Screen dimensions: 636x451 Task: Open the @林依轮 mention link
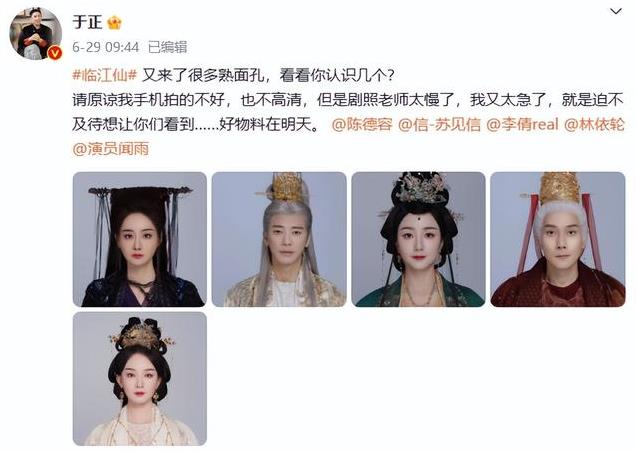click(594, 124)
